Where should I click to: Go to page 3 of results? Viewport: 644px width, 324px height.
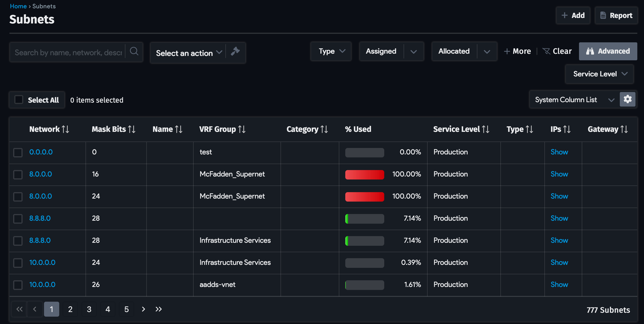[89, 309]
